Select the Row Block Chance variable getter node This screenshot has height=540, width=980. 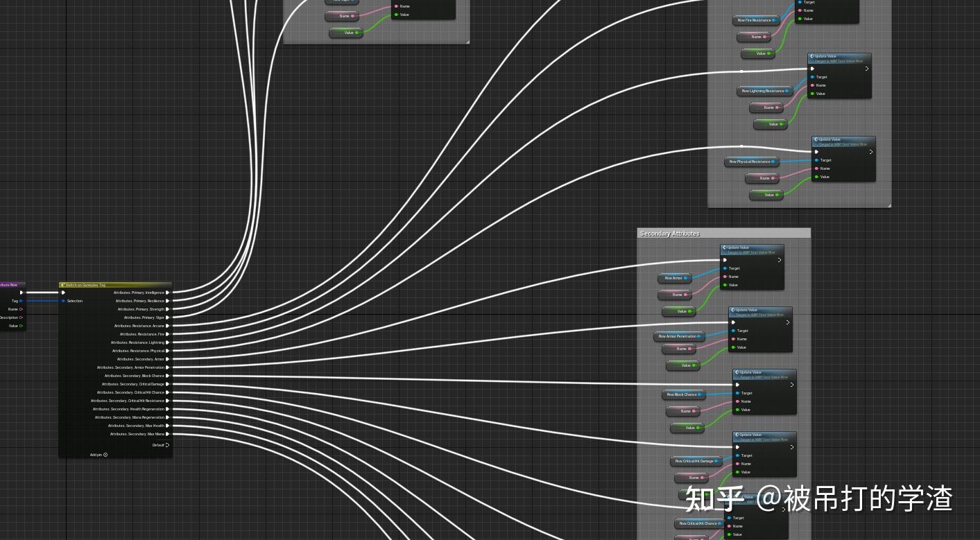click(683, 394)
